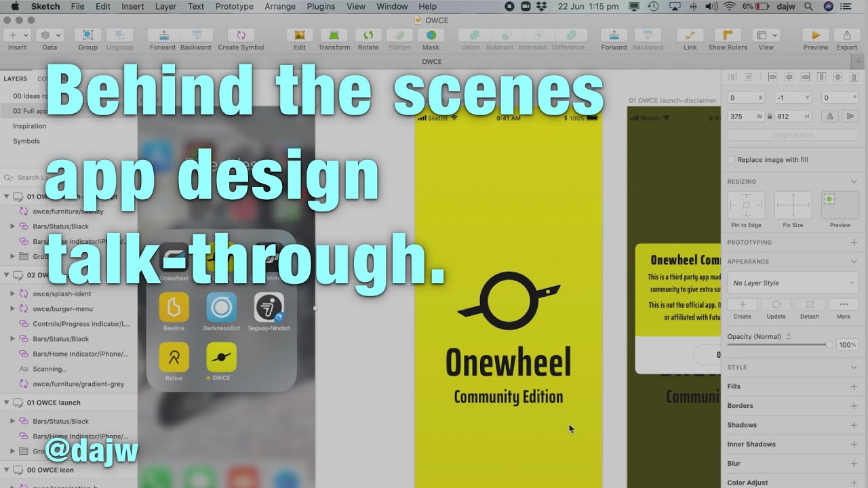This screenshot has width=868, height=488.
Task: Add a Fill with the plus
Action: pyautogui.click(x=854, y=386)
